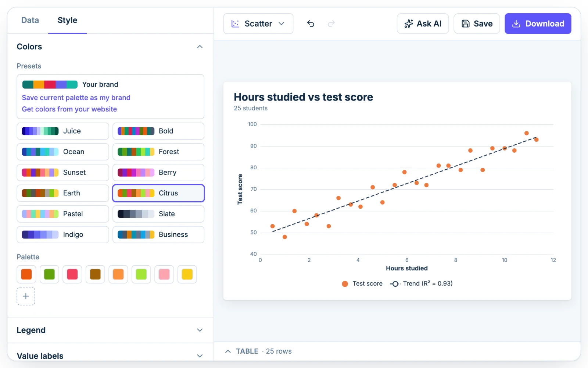Apply the Ocean color preset
588x368 pixels.
63,152
